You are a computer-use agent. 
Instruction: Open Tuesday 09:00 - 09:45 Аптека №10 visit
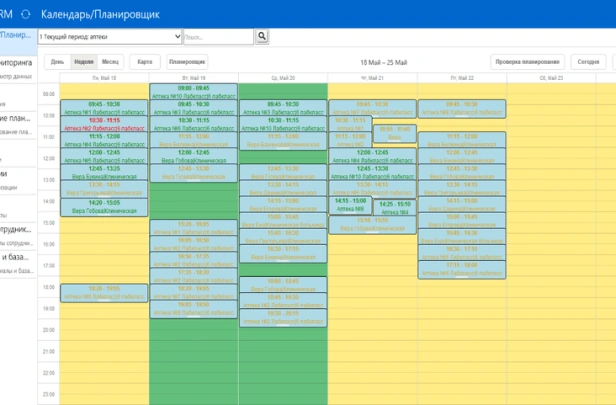pyautogui.click(x=193, y=92)
